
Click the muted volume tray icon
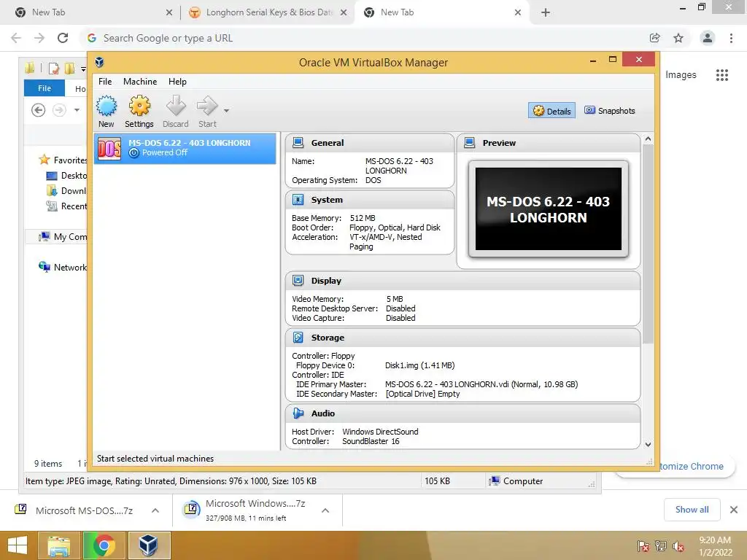pos(678,546)
